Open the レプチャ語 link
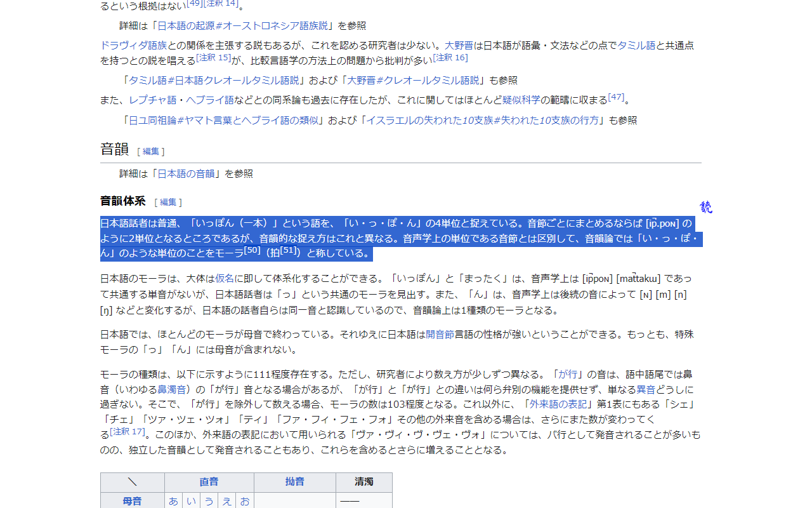812x508 pixels. click(x=153, y=100)
